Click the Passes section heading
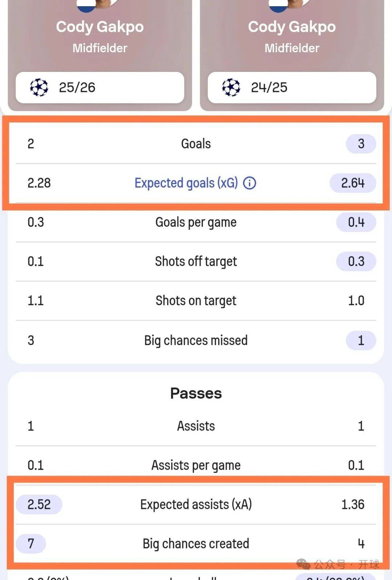The image size is (392, 580). click(x=196, y=393)
